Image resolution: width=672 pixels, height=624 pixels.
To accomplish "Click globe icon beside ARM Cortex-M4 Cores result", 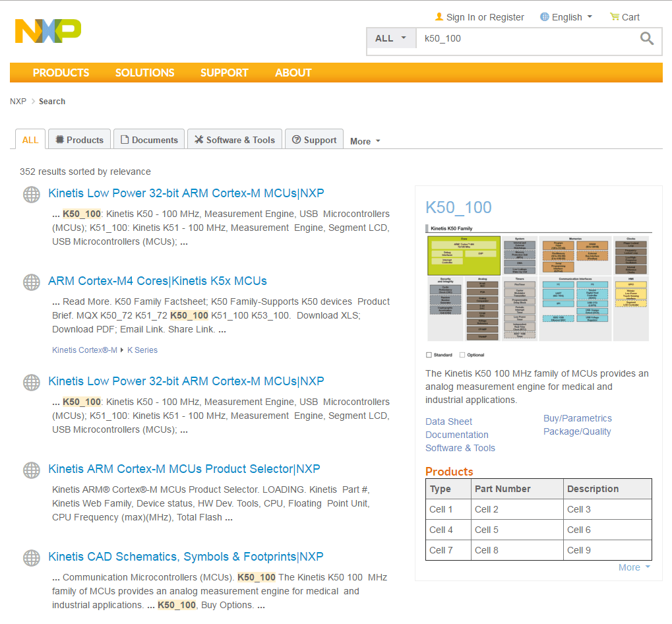I will click(x=31, y=282).
